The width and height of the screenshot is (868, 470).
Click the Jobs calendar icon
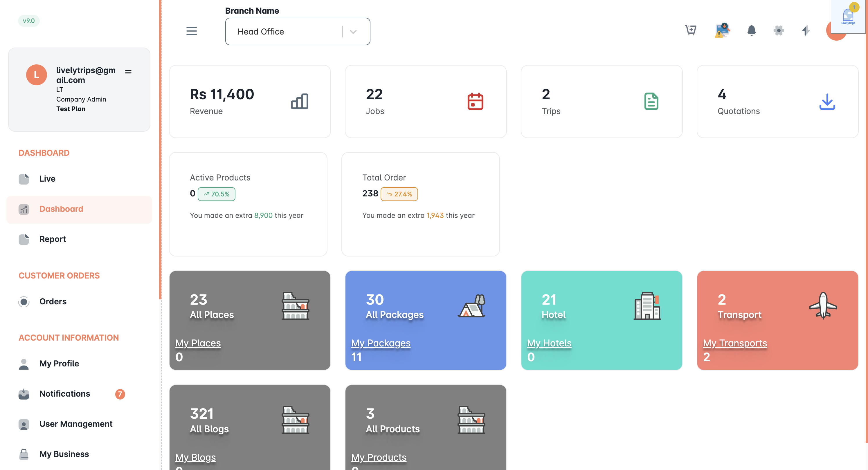point(475,101)
